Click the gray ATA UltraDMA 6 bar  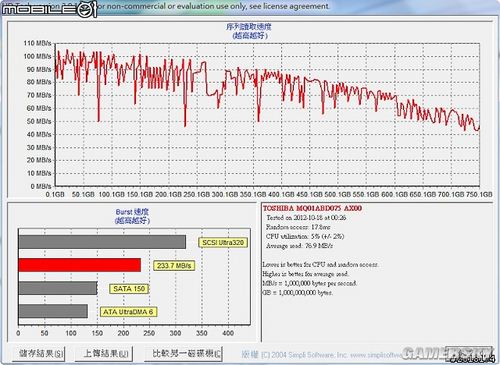53,311
